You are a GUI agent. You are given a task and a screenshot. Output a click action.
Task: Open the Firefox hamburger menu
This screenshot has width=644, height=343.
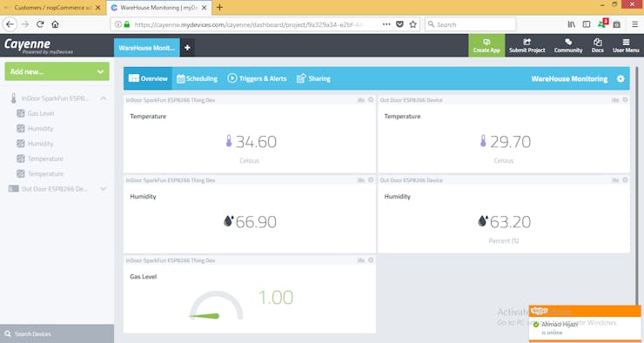635,24
